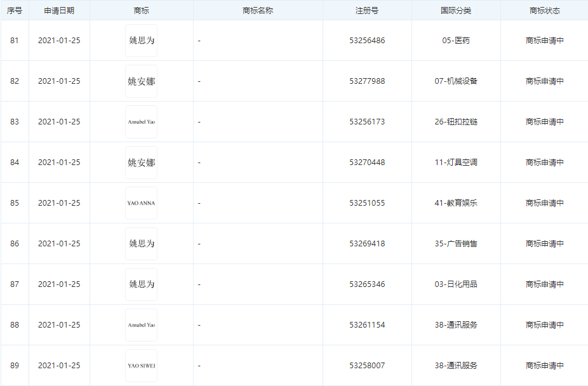
Task: Click the 2021-01-25 date in row 85
Action: (x=59, y=203)
